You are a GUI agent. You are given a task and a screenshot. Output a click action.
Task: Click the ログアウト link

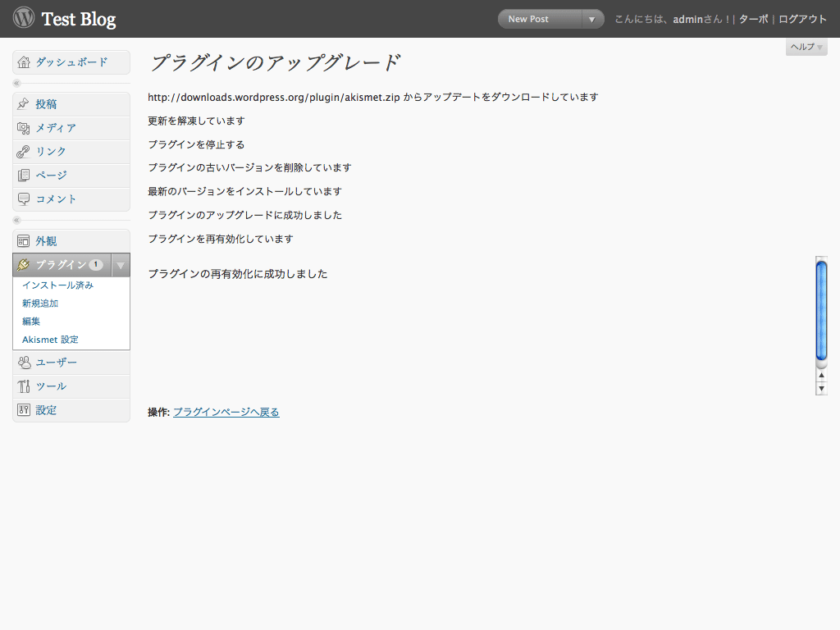click(x=802, y=20)
